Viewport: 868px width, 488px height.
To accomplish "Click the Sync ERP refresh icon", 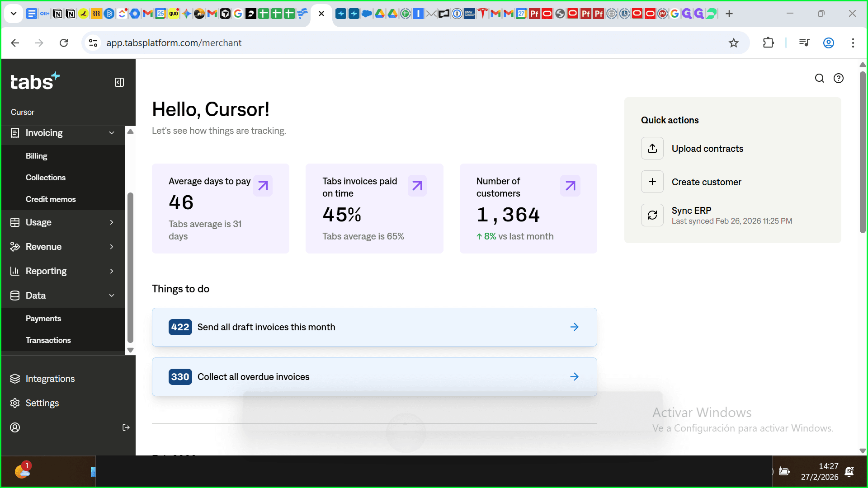I will pos(652,215).
